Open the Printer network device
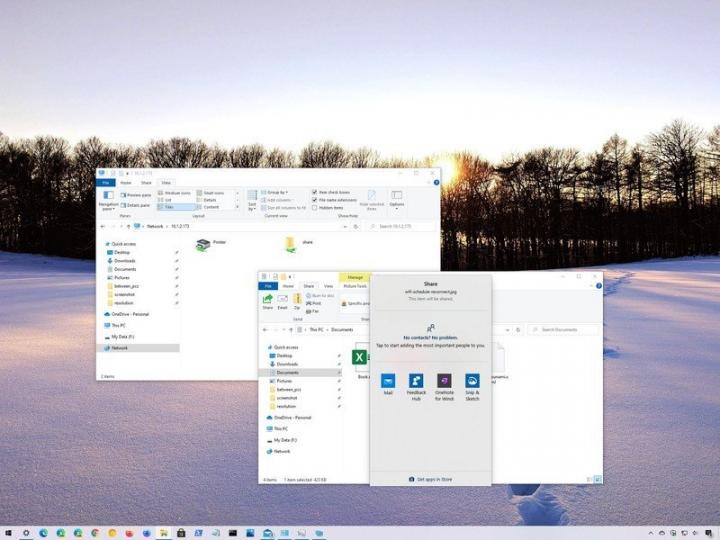The height and width of the screenshot is (540, 720). click(204, 244)
